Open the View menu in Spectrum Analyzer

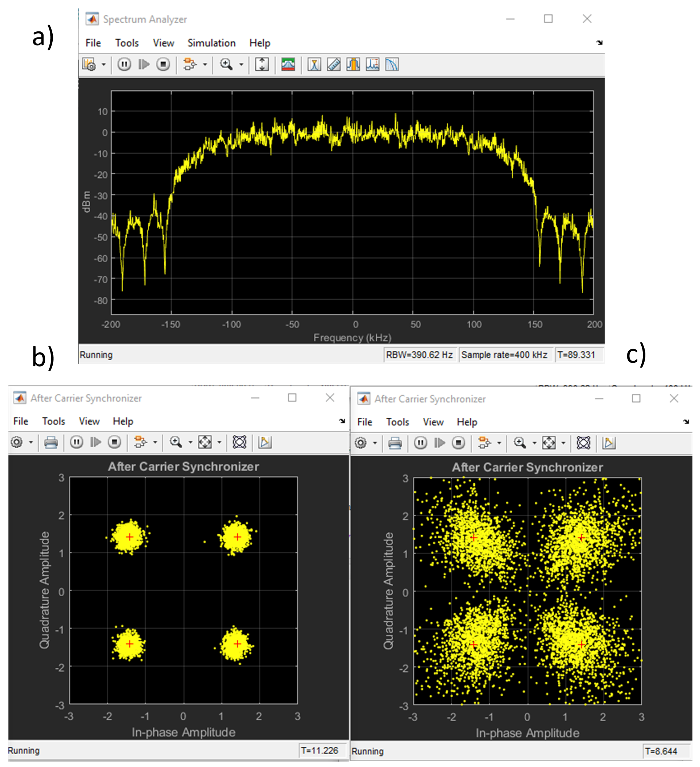163,43
